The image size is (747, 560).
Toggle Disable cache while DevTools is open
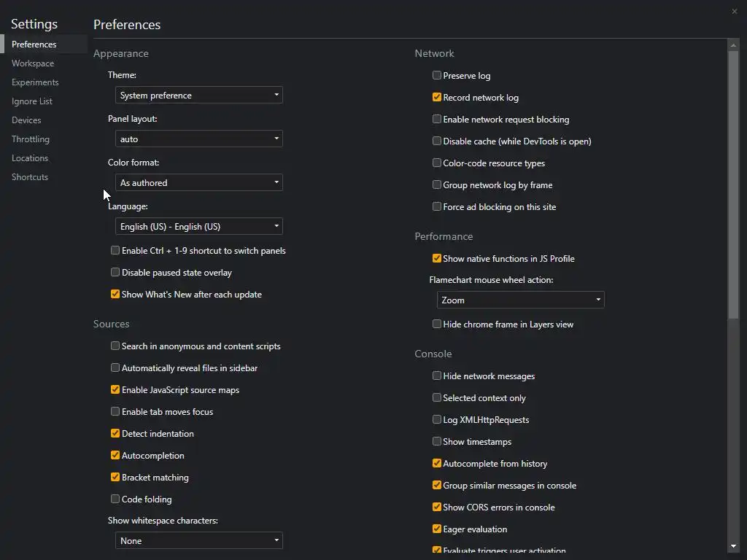click(x=437, y=141)
